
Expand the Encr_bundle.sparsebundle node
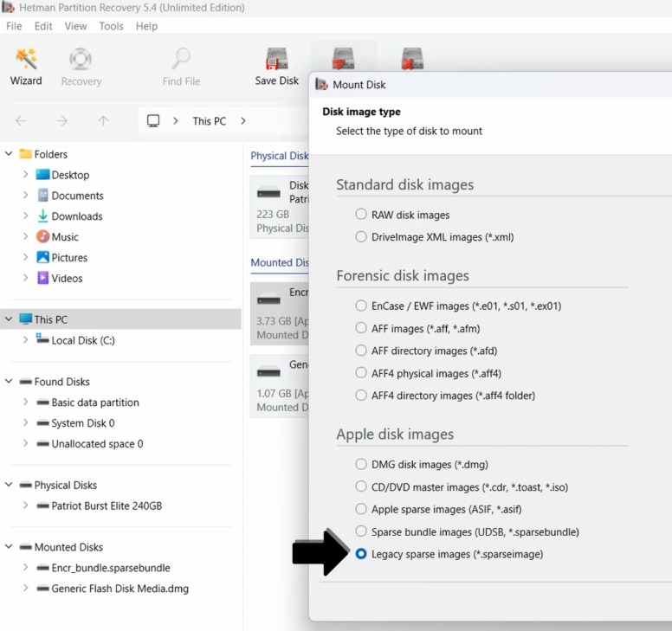click(25, 568)
